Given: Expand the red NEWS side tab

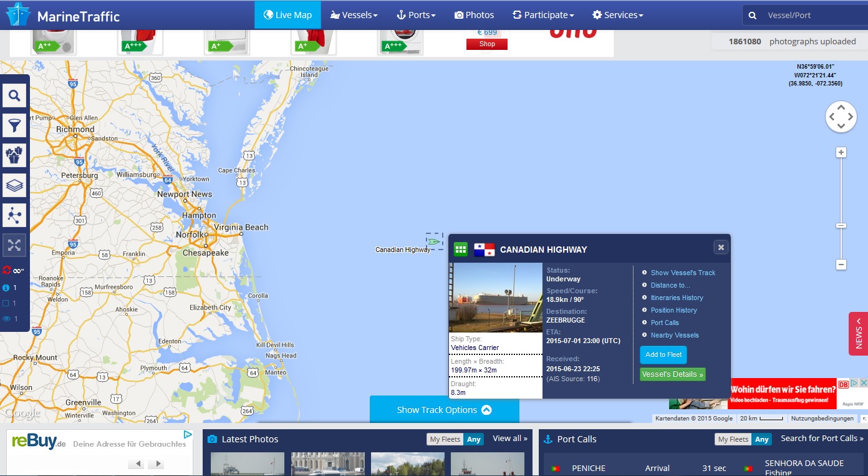Looking at the screenshot, I should 858,334.
